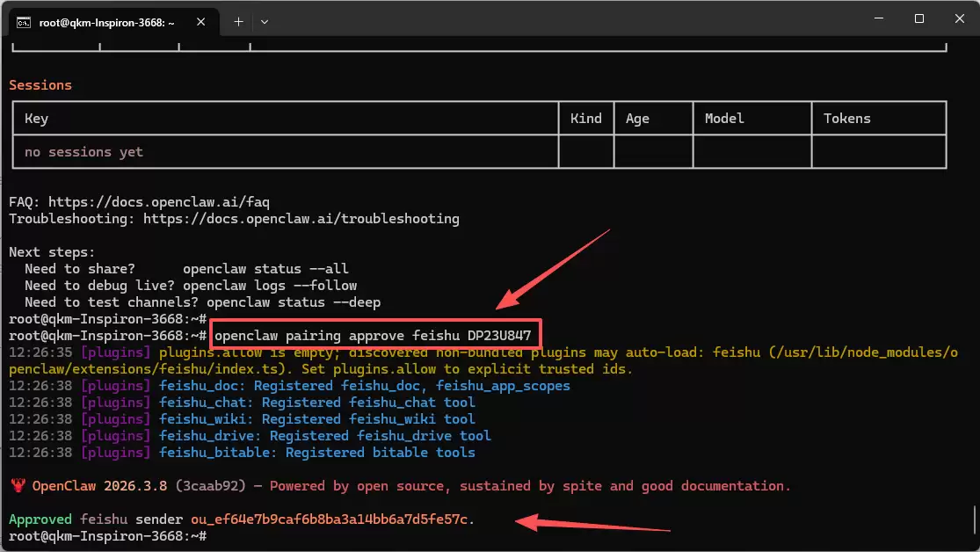Open the new tab profile dropdown
The width and height of the screenshot is (980, 552).
click(265, 22)
